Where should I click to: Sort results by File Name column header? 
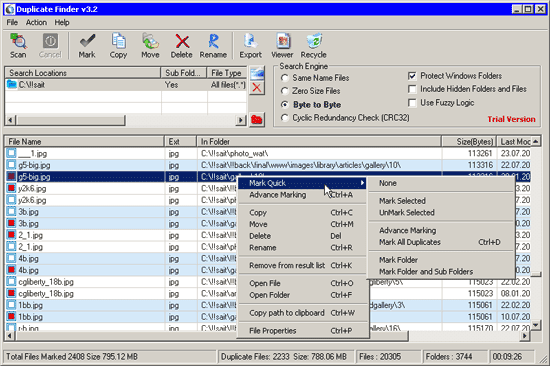tap(85, 142)
